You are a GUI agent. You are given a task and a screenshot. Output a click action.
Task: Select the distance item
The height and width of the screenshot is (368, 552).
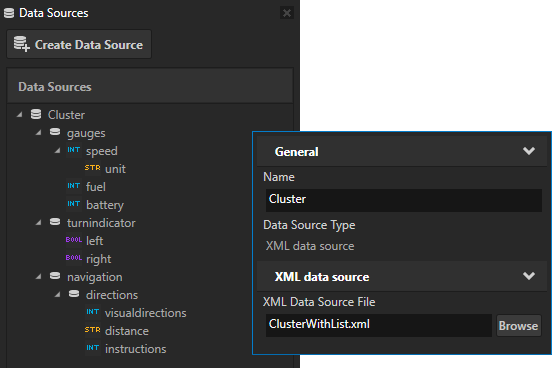coord(127,331)
